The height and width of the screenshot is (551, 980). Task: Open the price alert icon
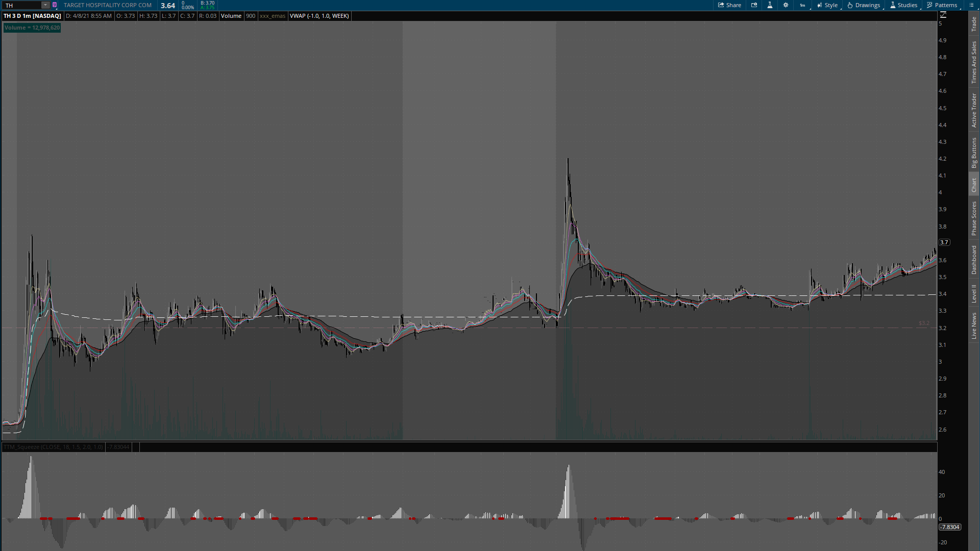pyautogui.click(x=754, y=5)
